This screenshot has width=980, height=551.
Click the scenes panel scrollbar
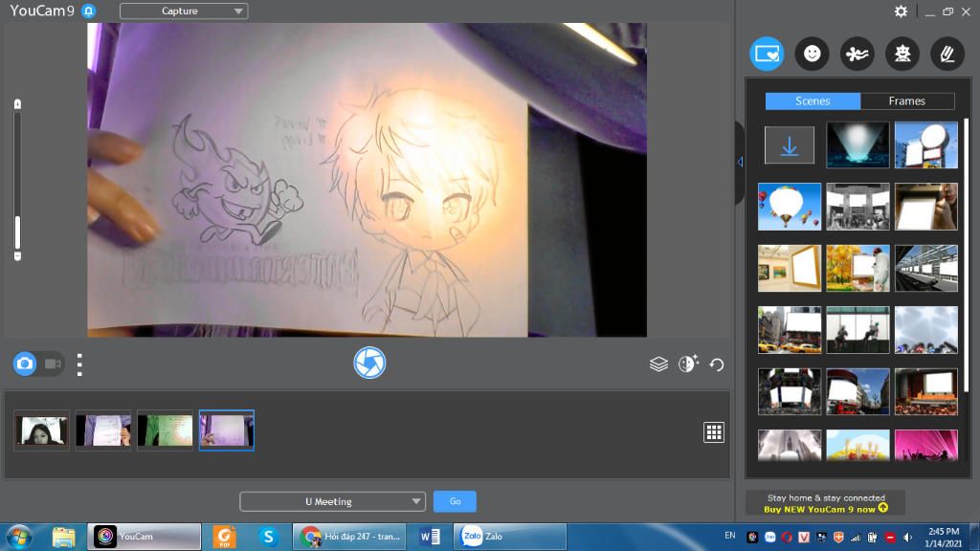pyautogui.click(x=966, y=256)
